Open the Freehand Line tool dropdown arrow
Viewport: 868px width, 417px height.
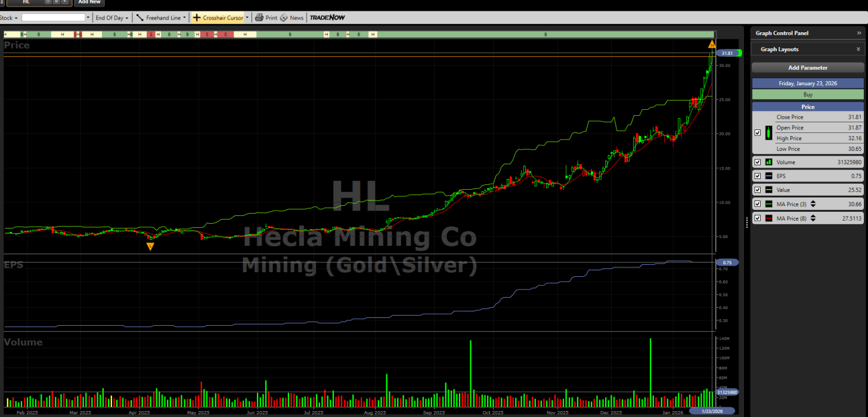click(x=184, y=18)
